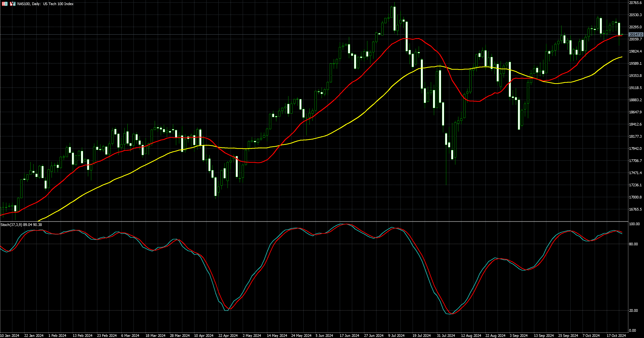Click the 18412.6 price scale label
The width and height of the screenshot is (644, 338).
click(x=635, y=124)
